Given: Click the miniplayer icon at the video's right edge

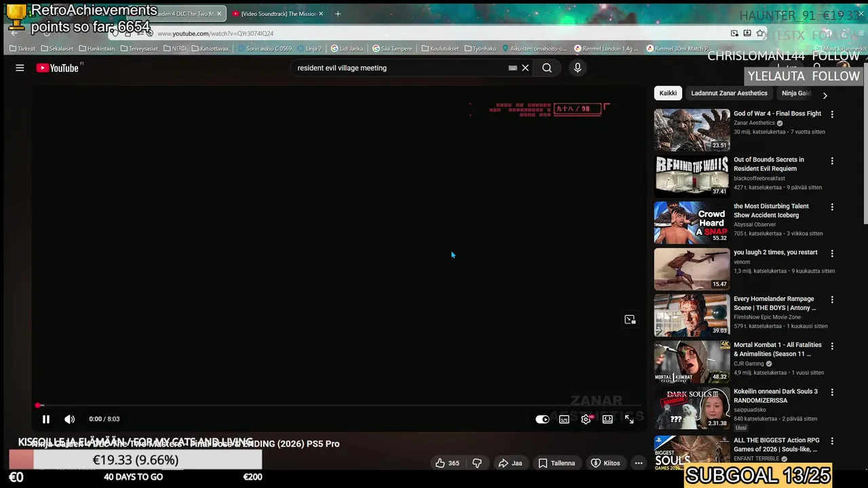Looking at the screenshot, I should point(630,319).
